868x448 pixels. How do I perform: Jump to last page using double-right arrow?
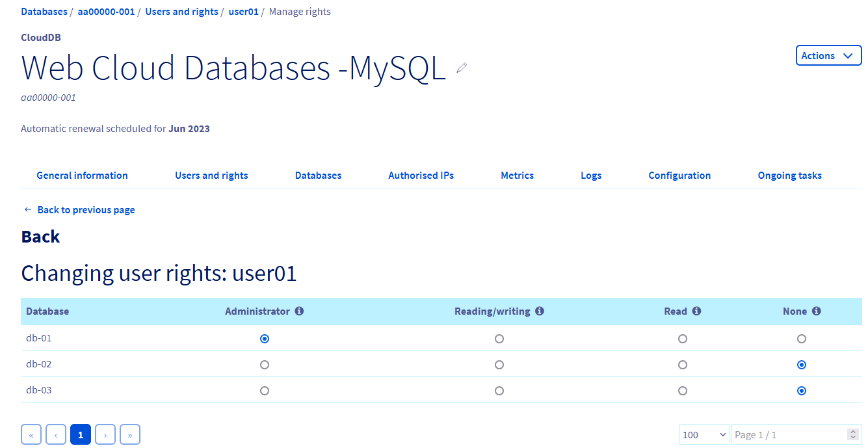click(130, 434)
